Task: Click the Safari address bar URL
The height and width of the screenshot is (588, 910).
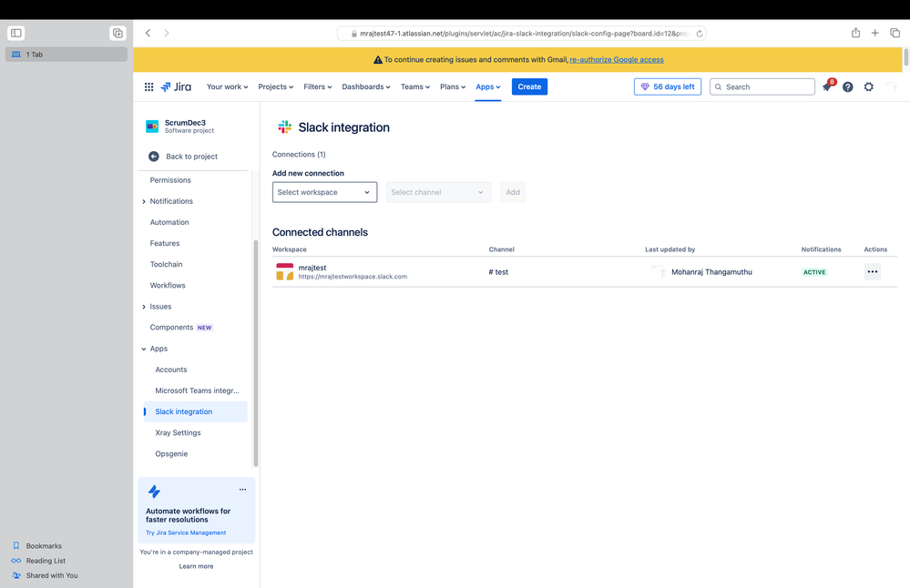Action: 522,34
